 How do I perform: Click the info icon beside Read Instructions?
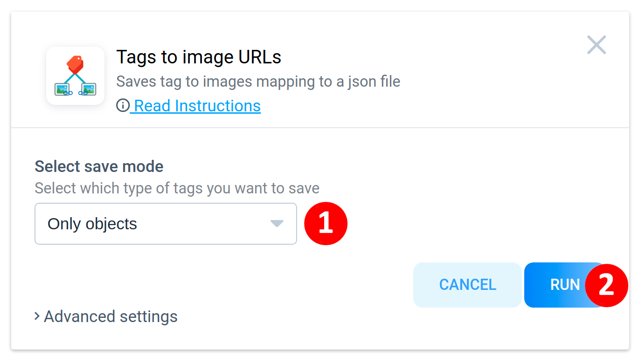pos(122,106)
